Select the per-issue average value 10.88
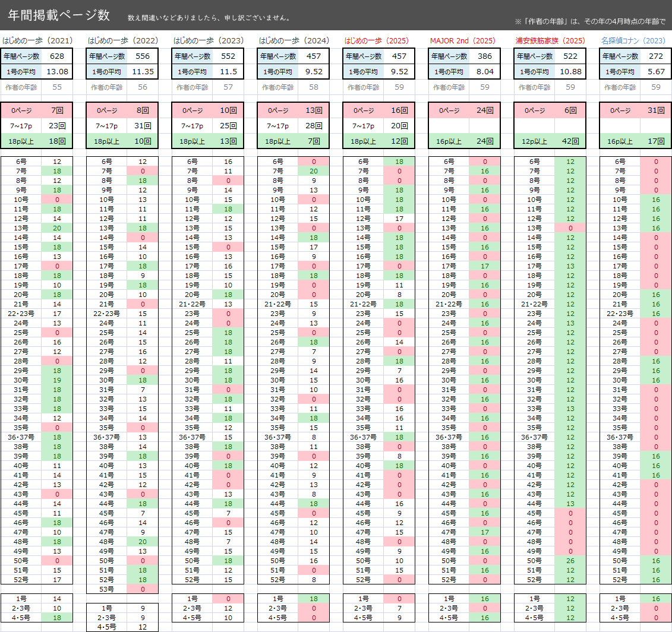 pos(570,71)
